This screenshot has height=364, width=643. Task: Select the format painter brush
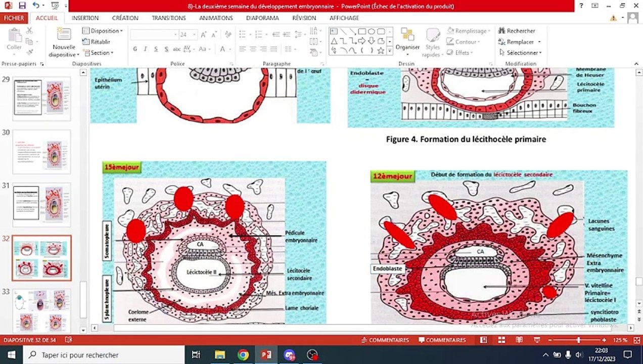point(29,52)
